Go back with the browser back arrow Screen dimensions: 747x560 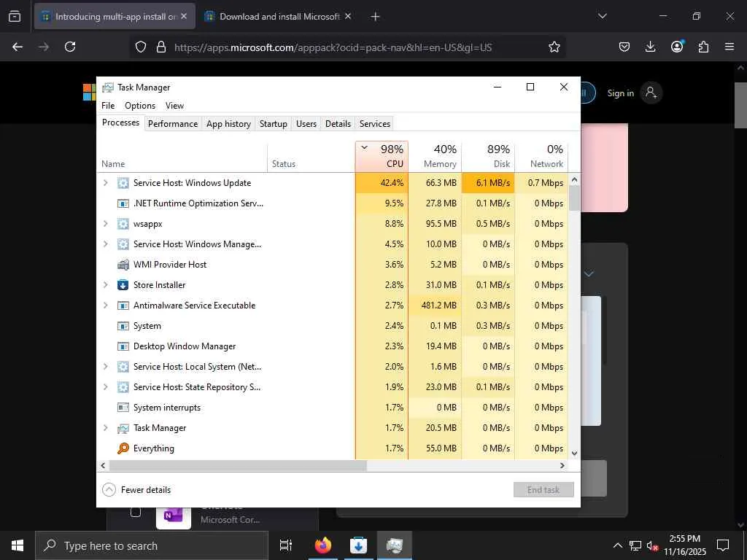point(18,47)
